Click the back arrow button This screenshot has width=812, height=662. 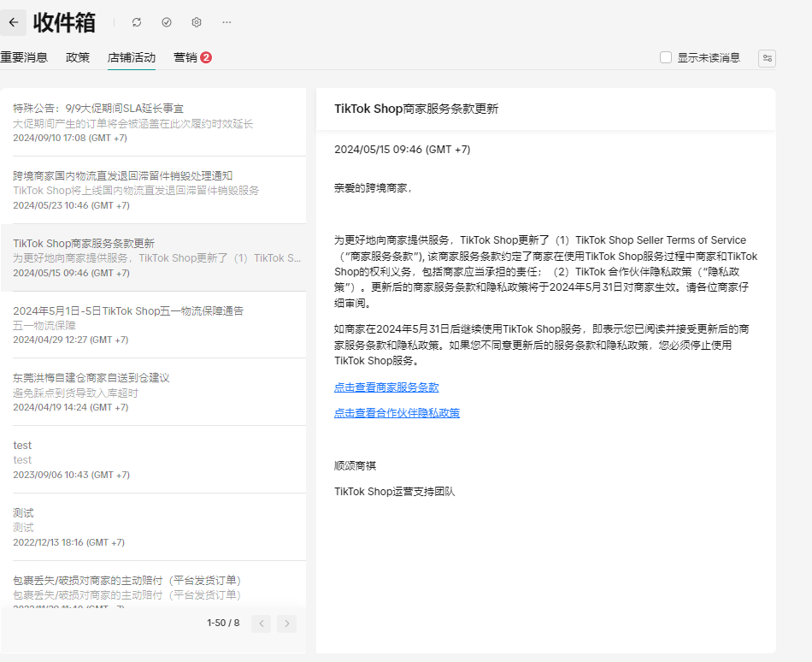pos(13,22)
